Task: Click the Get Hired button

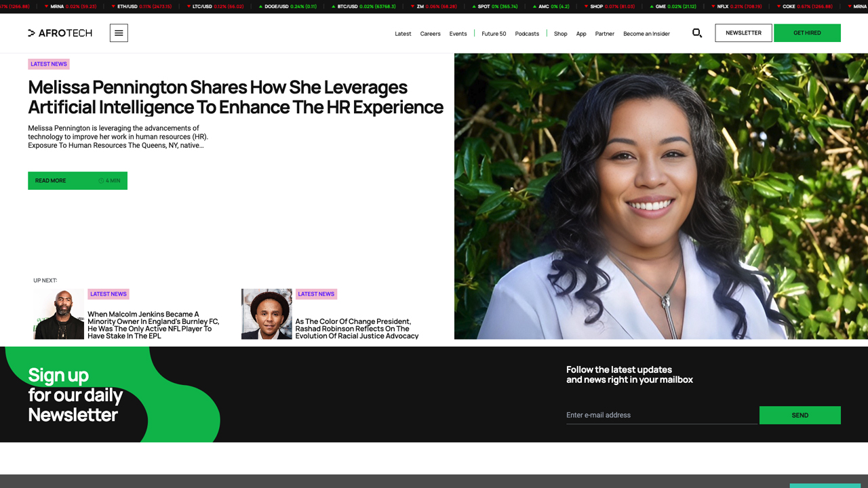Action: 807,33
